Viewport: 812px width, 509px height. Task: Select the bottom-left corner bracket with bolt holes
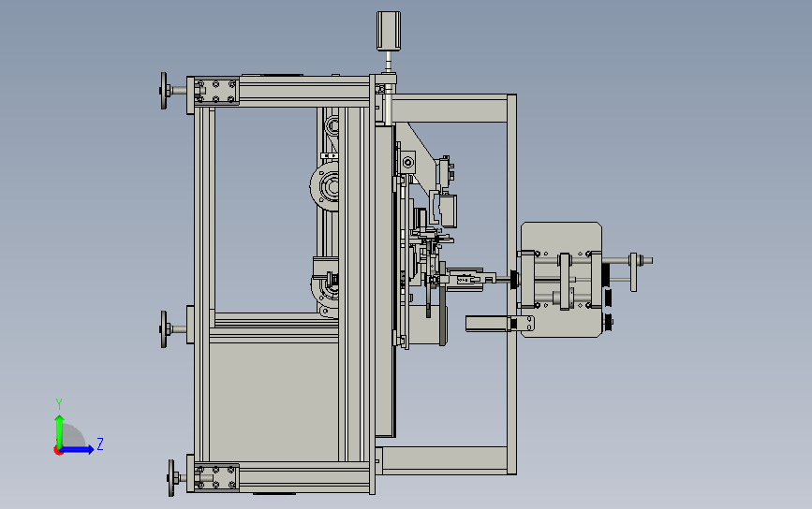216,477
